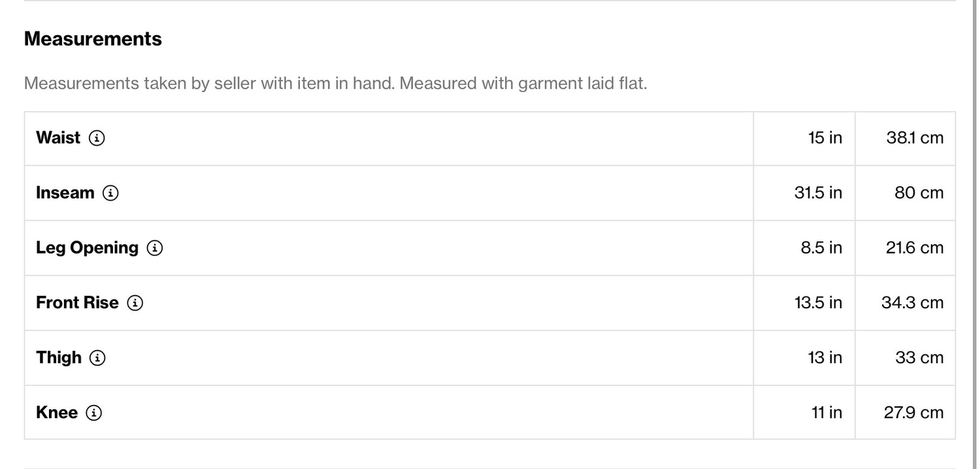Screen dimensions: 980x469
Task: Open the info icon beside Knee
Action: tap(94, 412)
